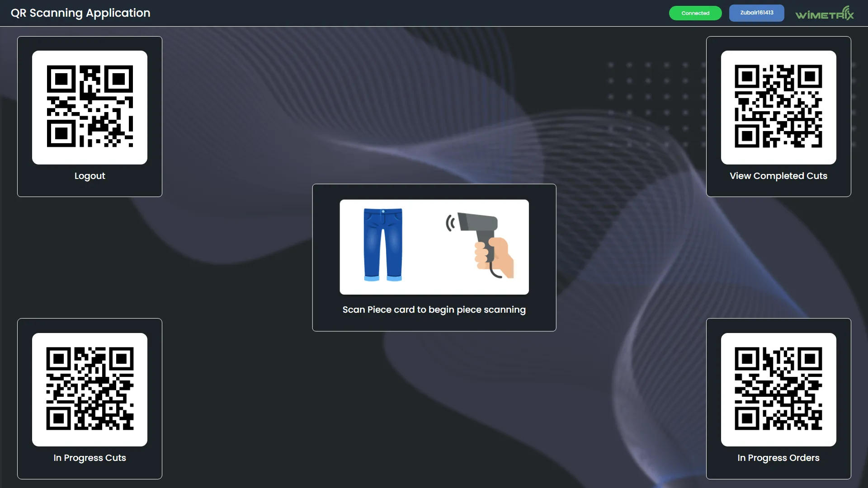This screenshot has width=868, height=488.
Task: Open the Zubair161413 user button
Action: [756, 13]
